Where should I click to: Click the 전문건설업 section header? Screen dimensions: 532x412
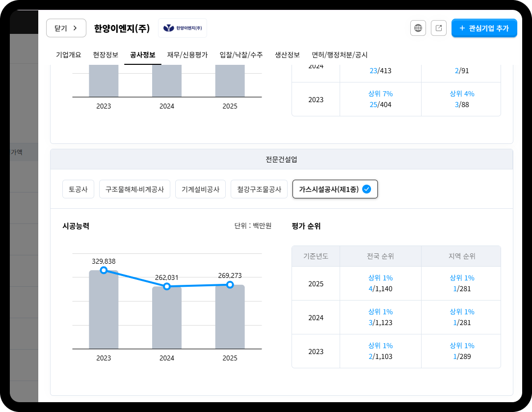point(281,159)
